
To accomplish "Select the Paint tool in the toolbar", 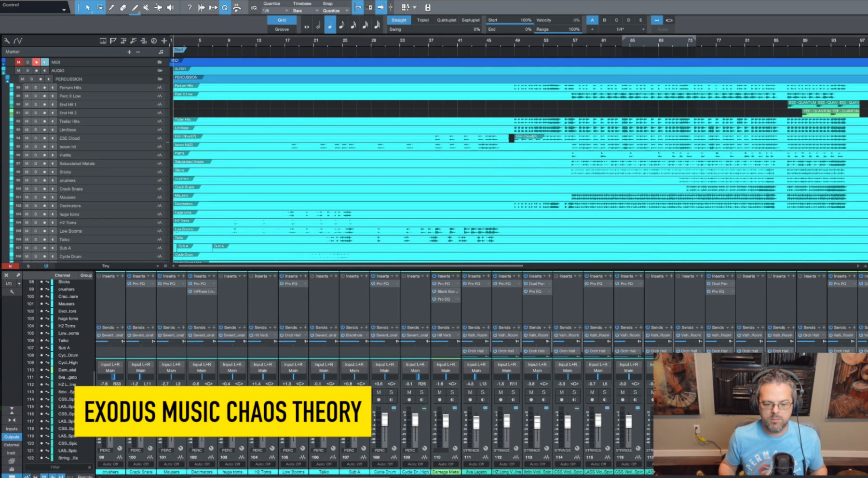I will click(134, 7).
